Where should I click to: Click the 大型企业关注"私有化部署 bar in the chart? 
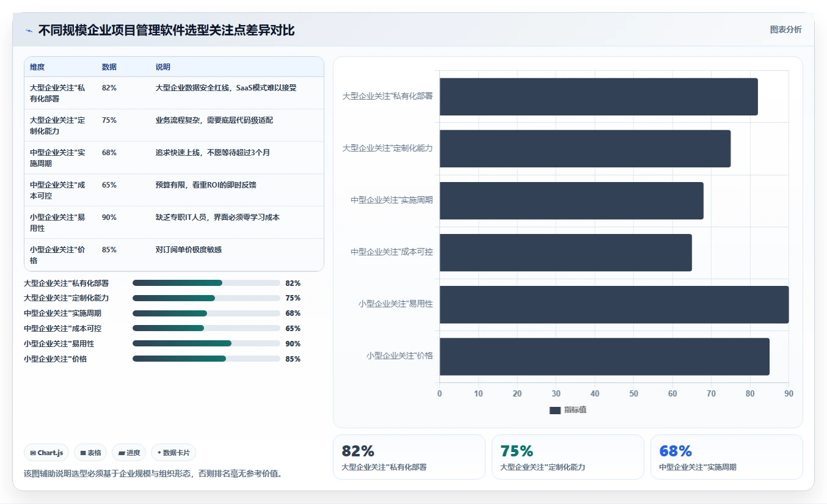pos(599,97)
